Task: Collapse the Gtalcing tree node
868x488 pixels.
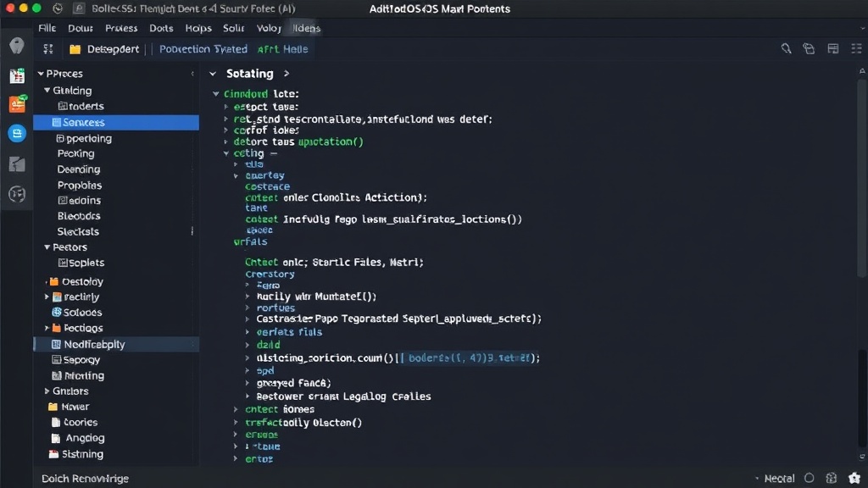Action: tap(47, 90)
